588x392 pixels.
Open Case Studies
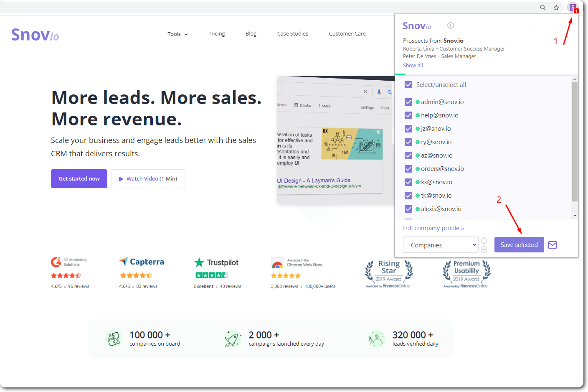[293, 34]
